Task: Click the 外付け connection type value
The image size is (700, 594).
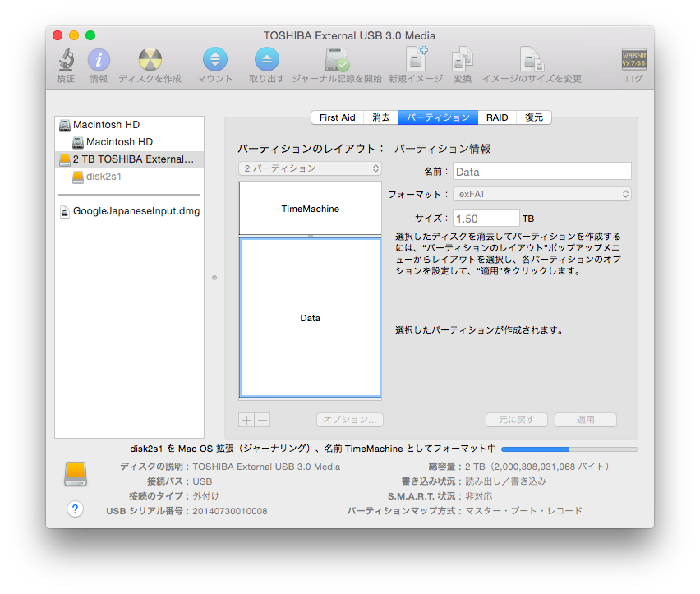Action: point(205,496)
